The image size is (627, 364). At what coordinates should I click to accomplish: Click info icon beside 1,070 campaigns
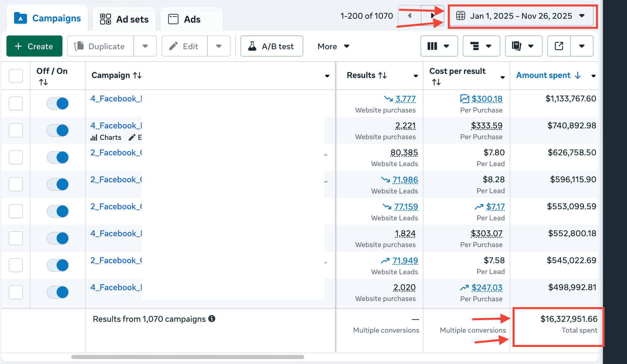[x=212, y=319]
